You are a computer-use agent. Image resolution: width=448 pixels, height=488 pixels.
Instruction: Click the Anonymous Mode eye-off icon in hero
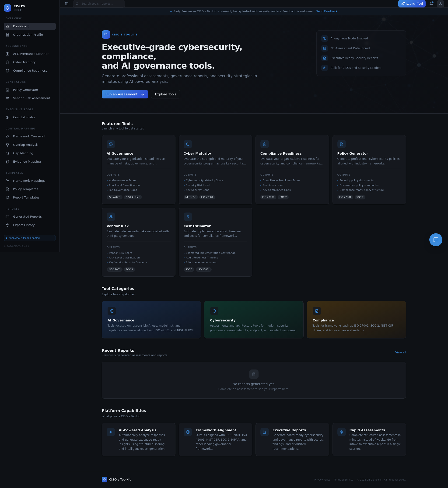[324, 38]
